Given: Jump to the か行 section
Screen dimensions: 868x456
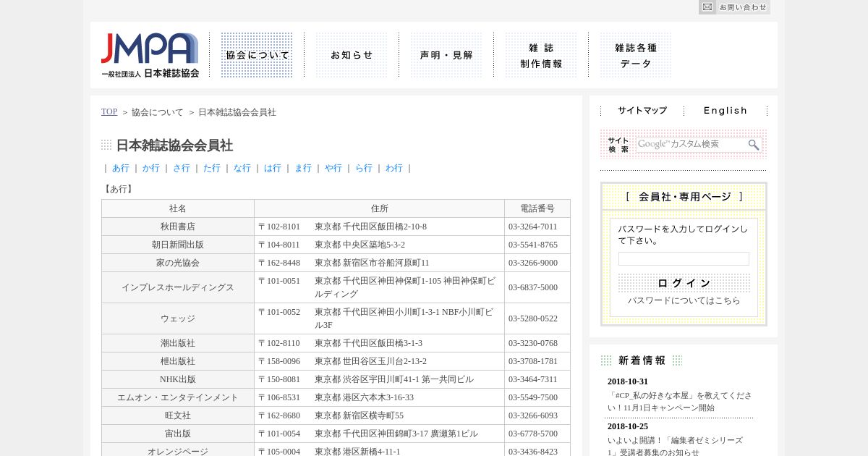Looking at the screenshot, I should pyautogui.click(x=151, y=168).
